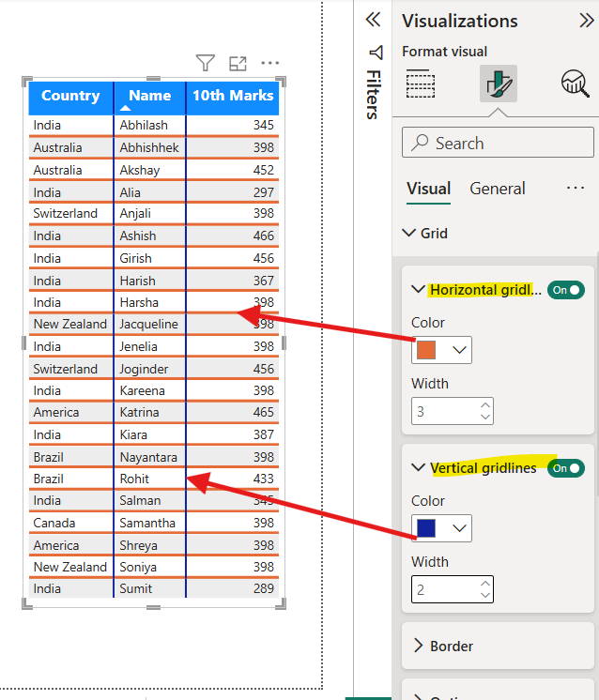Collapse the Horizontal gridlines card
Screen dimensions: 599x700
point(419,290)
